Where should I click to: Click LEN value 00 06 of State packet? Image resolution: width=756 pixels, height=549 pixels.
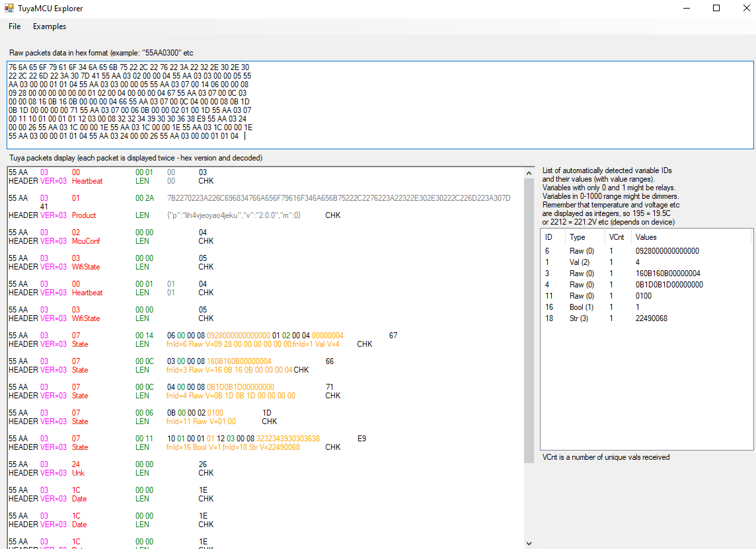click(144, 413)
